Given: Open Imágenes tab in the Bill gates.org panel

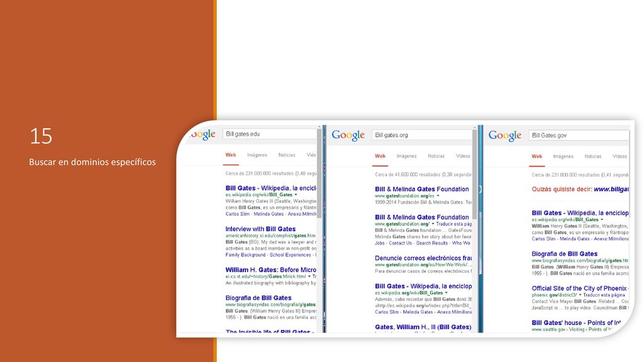Looking at the screenshot, I should 406,156.
